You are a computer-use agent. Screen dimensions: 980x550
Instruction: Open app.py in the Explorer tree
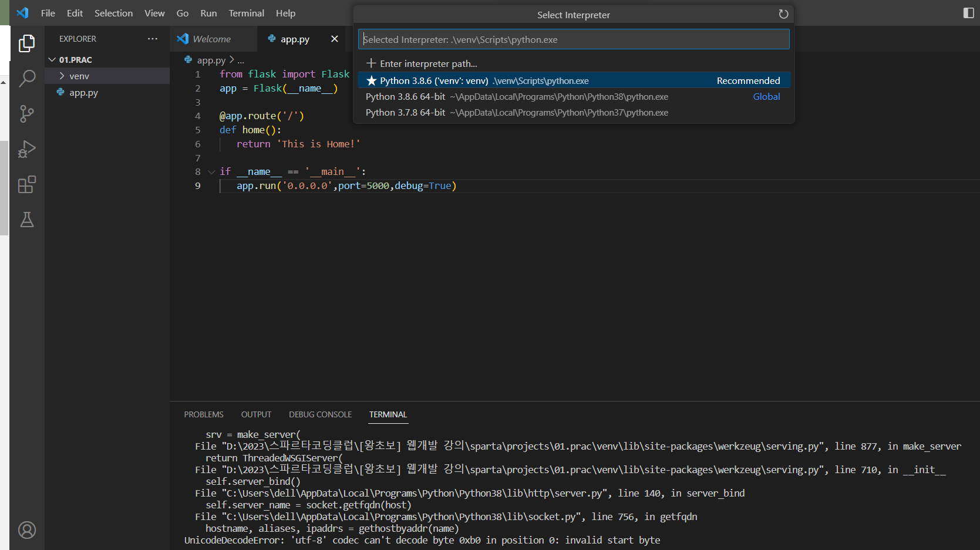pos(107,92)
